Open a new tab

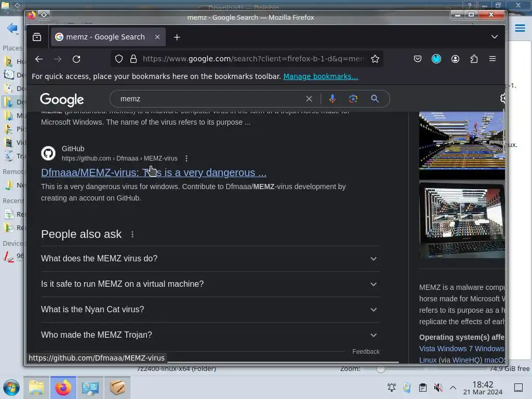[177, 37]
